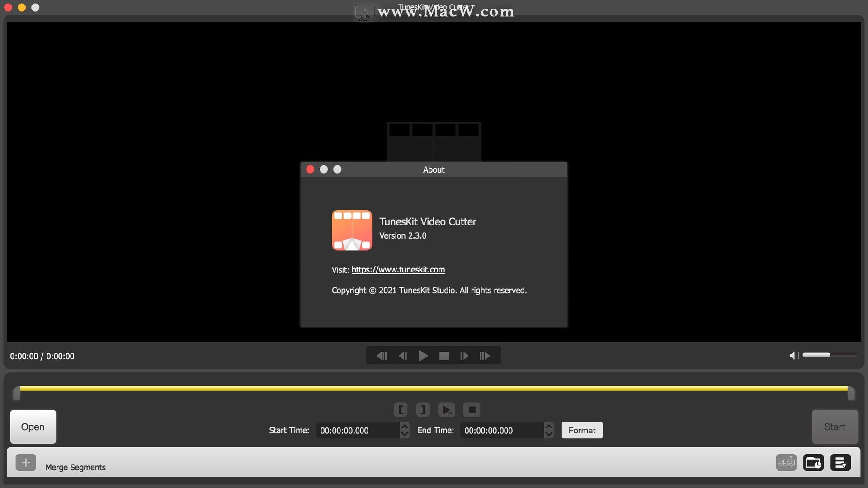Play the video preview

[423, 356]
